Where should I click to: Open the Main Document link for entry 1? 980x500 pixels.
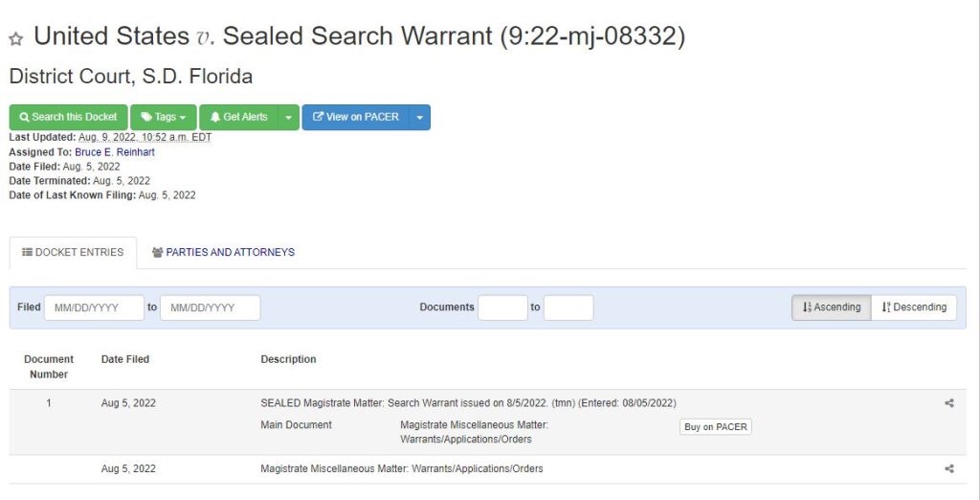point(297,425)
